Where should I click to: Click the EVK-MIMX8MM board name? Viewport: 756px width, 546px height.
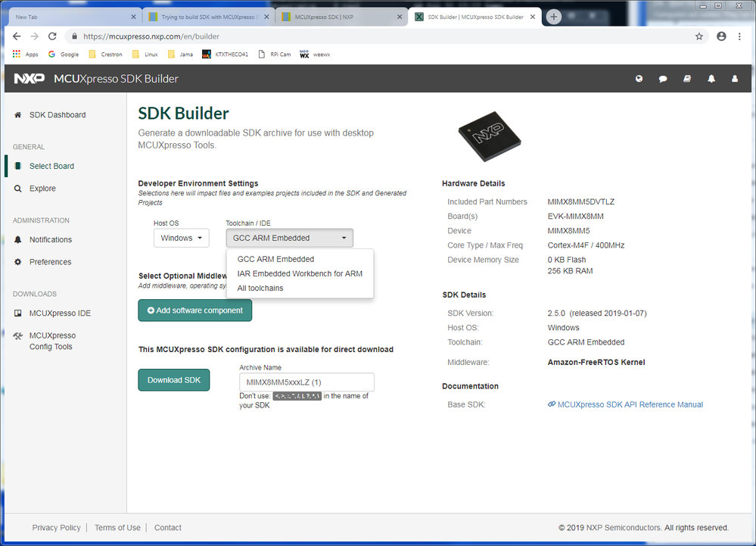click(x=576, y=216)
